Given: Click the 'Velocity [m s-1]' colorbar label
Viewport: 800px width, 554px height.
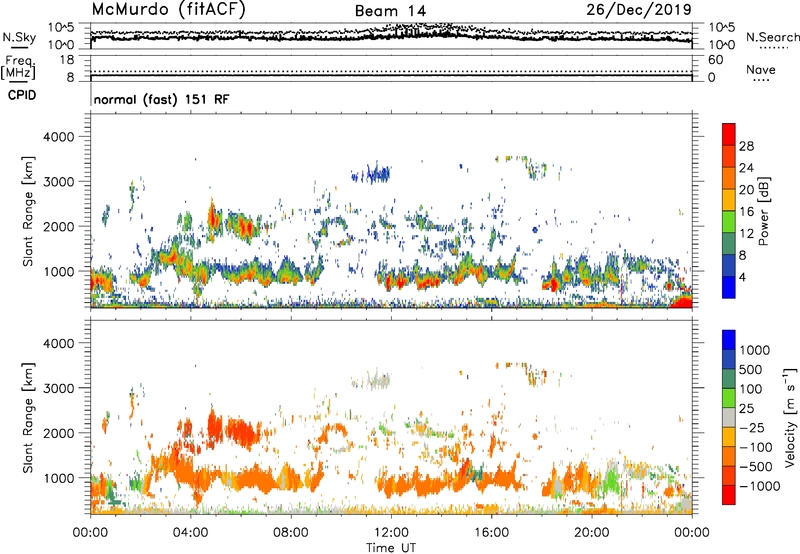Looking at the screenshot, I should click(x=790, y=417).
